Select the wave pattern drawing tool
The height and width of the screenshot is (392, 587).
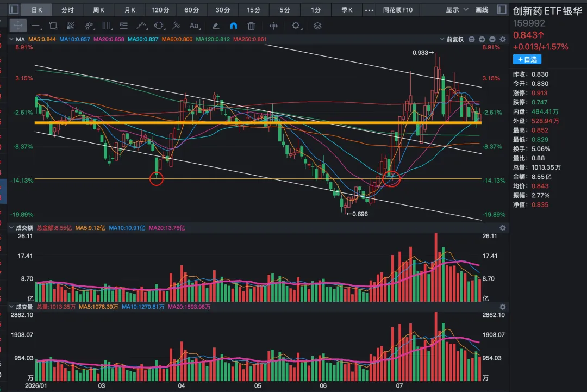pos(141,26)
